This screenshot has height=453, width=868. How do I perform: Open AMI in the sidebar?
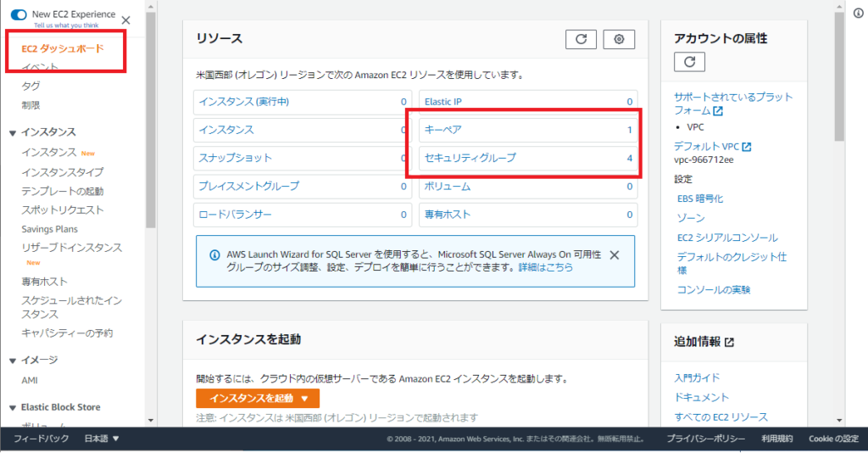pos(30,380)
